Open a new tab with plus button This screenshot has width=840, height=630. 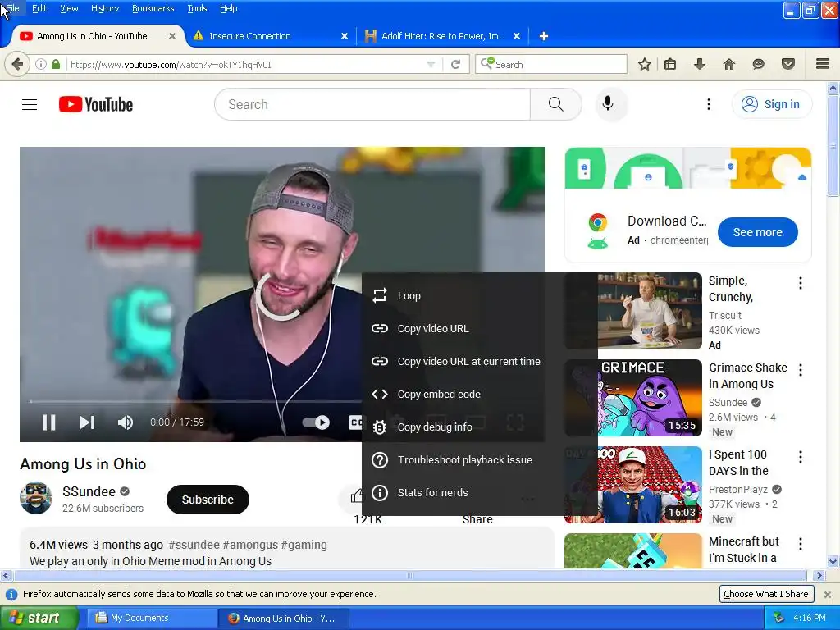coord(543,36)
